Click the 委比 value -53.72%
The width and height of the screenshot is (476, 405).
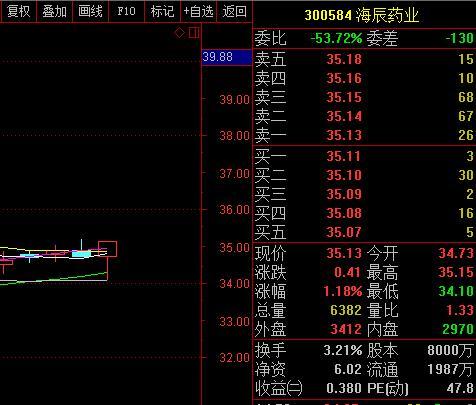[x=336, y=38]
